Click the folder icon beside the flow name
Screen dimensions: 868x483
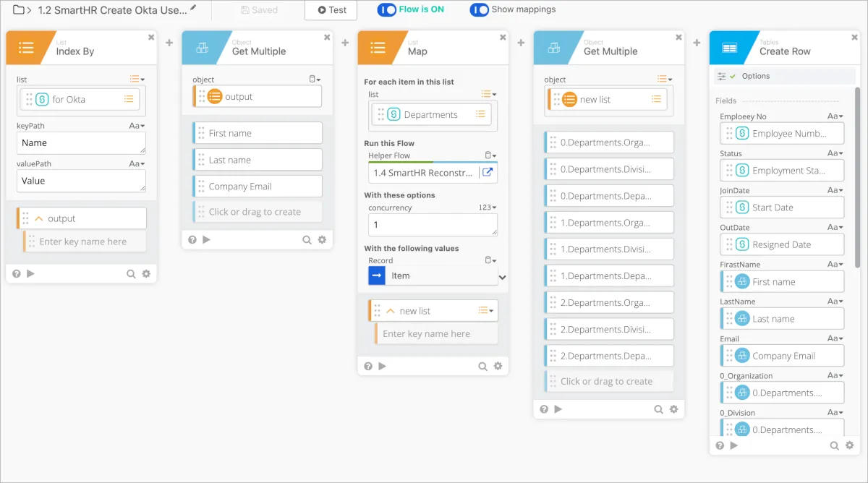[19, 10]
